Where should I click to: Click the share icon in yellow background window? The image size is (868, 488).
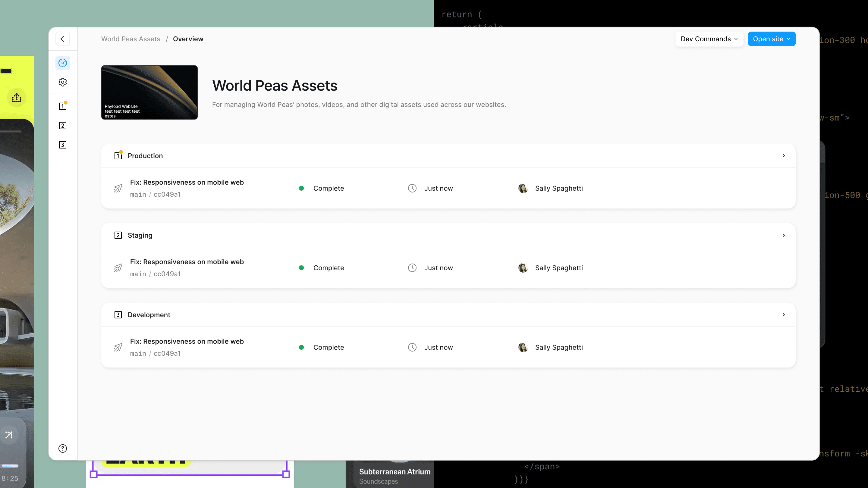(17, 98)
